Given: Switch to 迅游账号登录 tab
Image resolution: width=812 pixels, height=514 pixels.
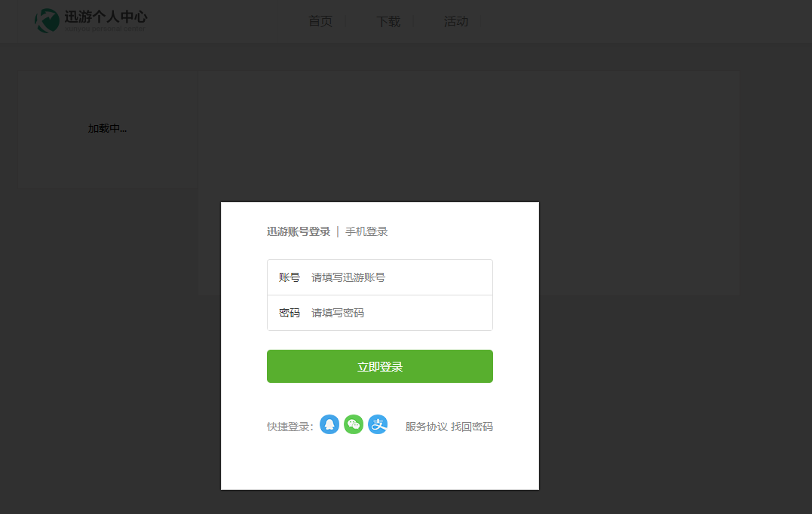Looking at the screenshot, I should pyautogui.click(x=299, y=231).
